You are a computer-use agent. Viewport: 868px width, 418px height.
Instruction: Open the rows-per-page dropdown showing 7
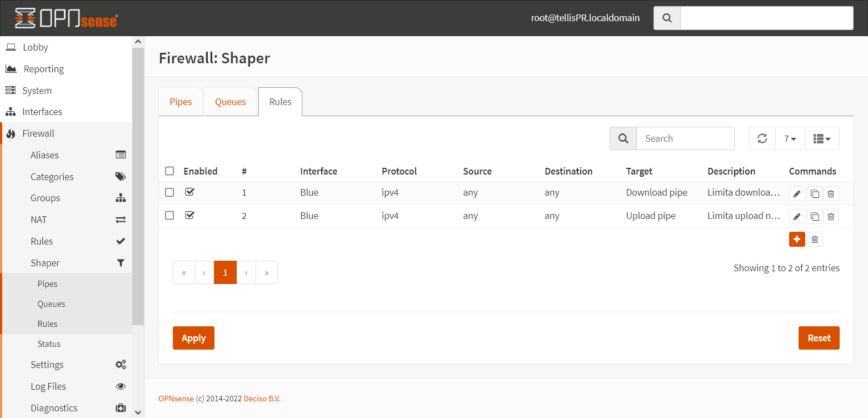790,138
